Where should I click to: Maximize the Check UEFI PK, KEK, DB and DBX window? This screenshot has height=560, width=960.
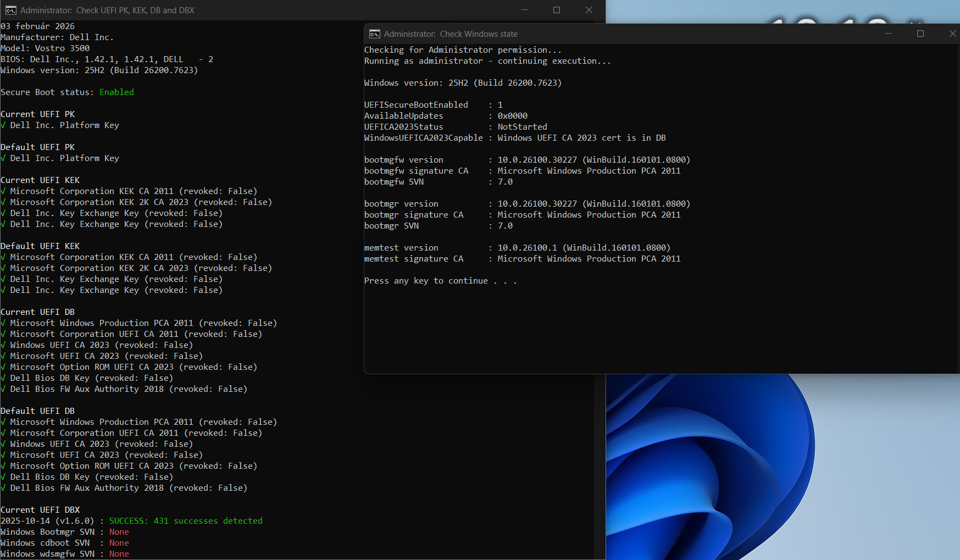pyautogui.click(x=557, y=10)
